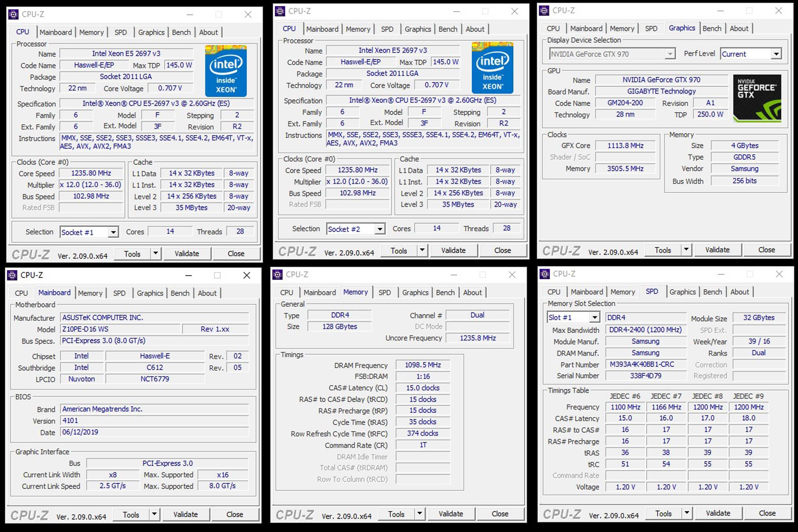Open the Memory tab in Socket #2 window

358,29
